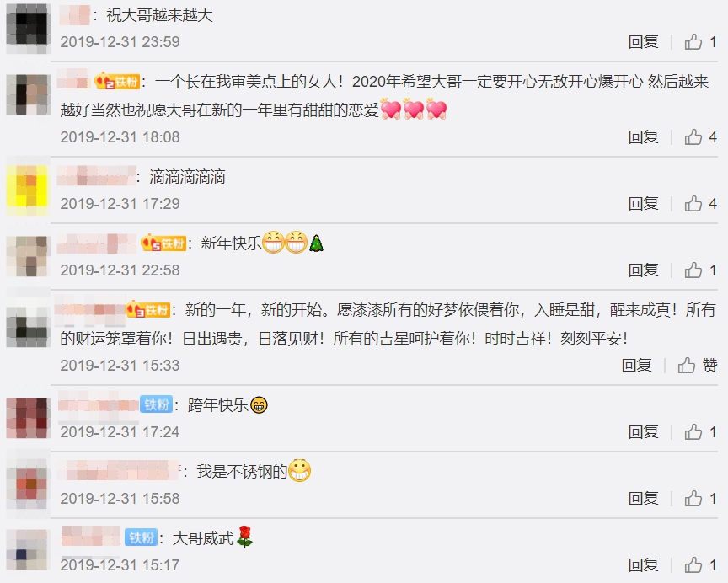Image resolution: width=728 pixels, height=583 pixels.
Task: Thumbs-up the 新年快乐 comment
Action: (700, 270)
